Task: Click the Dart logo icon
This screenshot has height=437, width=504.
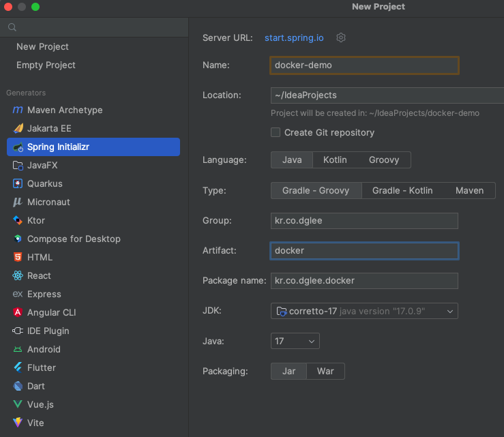Action: coord(18,386)
